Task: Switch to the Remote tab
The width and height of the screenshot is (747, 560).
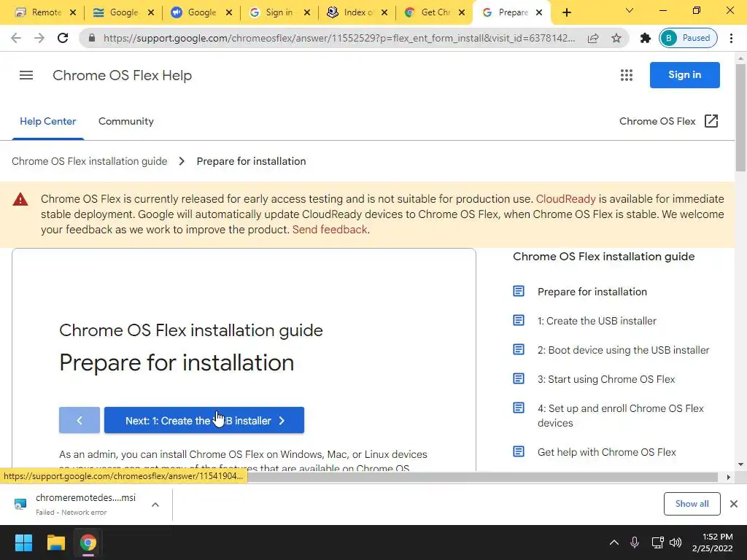Action: [46, 12]
